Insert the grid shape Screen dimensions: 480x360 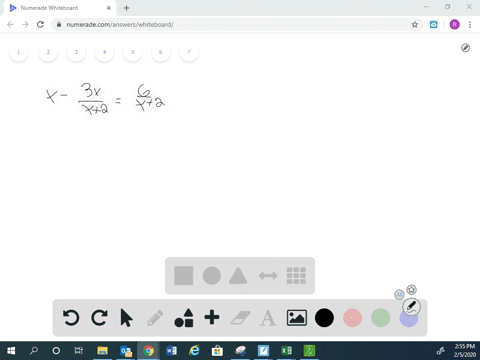[296, 276]
